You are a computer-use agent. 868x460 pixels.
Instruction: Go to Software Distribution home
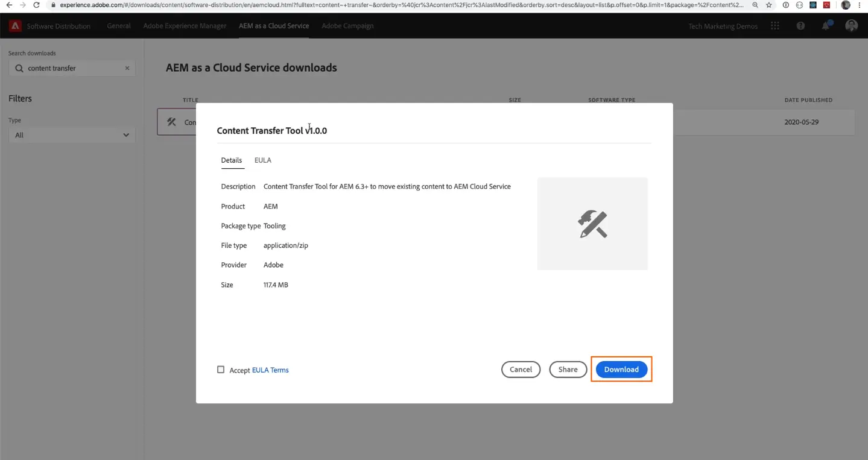(x=59, y=27)
